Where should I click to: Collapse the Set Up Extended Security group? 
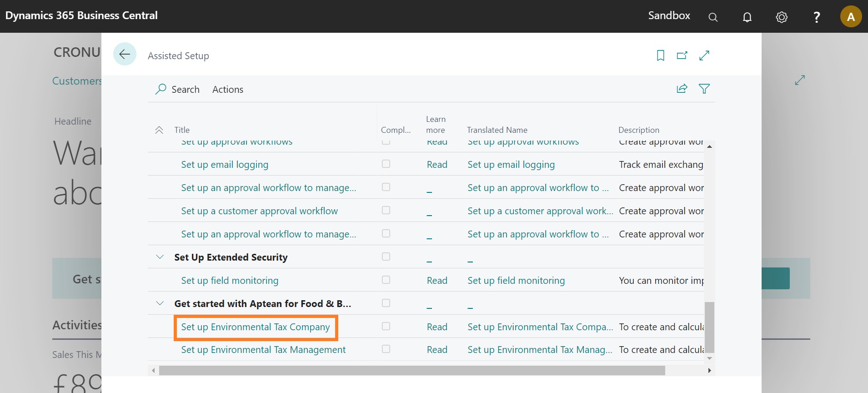pos(160,257)
